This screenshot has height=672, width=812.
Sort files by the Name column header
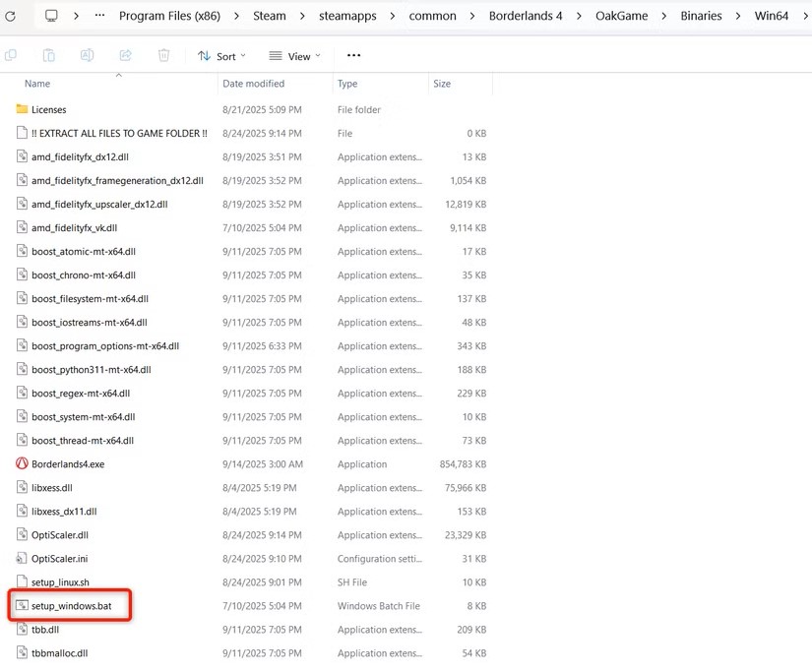pyautogui.click(x=37, y=84)
